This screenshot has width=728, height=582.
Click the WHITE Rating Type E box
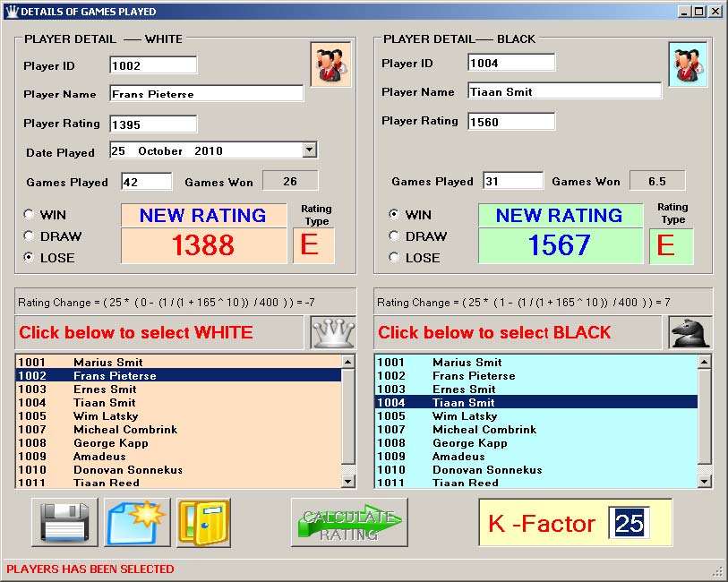(x=313, y=245)
